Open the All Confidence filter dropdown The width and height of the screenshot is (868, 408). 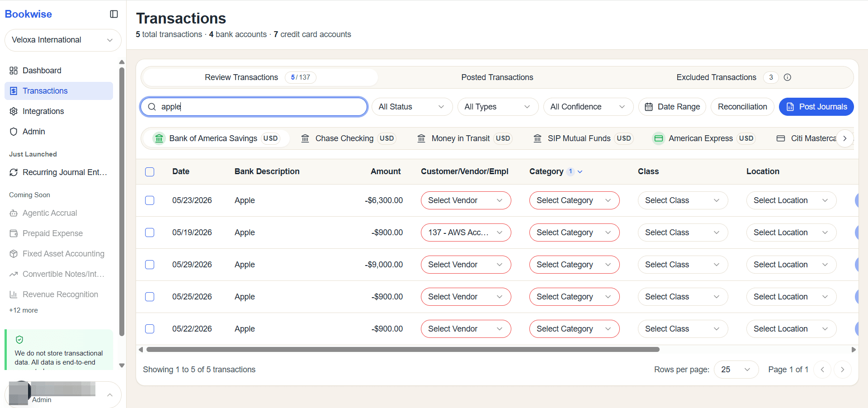point(588,107)
